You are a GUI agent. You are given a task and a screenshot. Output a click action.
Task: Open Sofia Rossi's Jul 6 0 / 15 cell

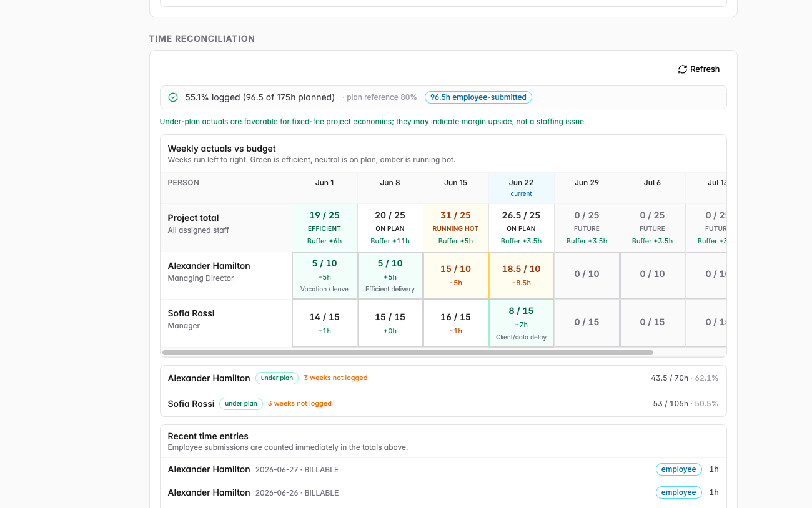(x=653, y=323)
